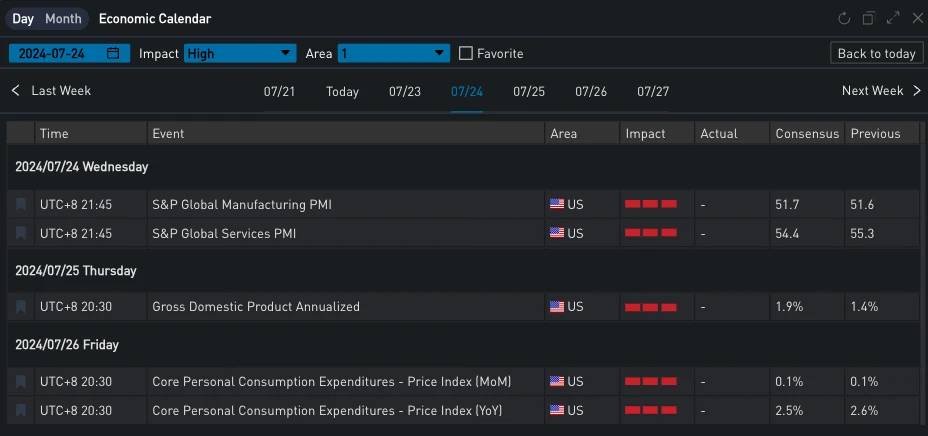This screenshot has height=436, width=928.
Task: Select the Today date tab
Action: point(342,91)
